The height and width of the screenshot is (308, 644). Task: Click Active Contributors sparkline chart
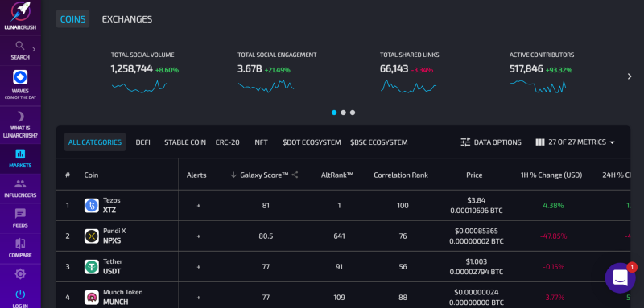click(x=538, y=86)
